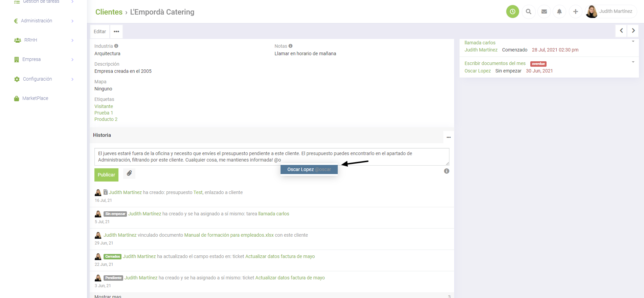Open the MarketPlace menu item
644x298 pixels.
tap(35, 99)
